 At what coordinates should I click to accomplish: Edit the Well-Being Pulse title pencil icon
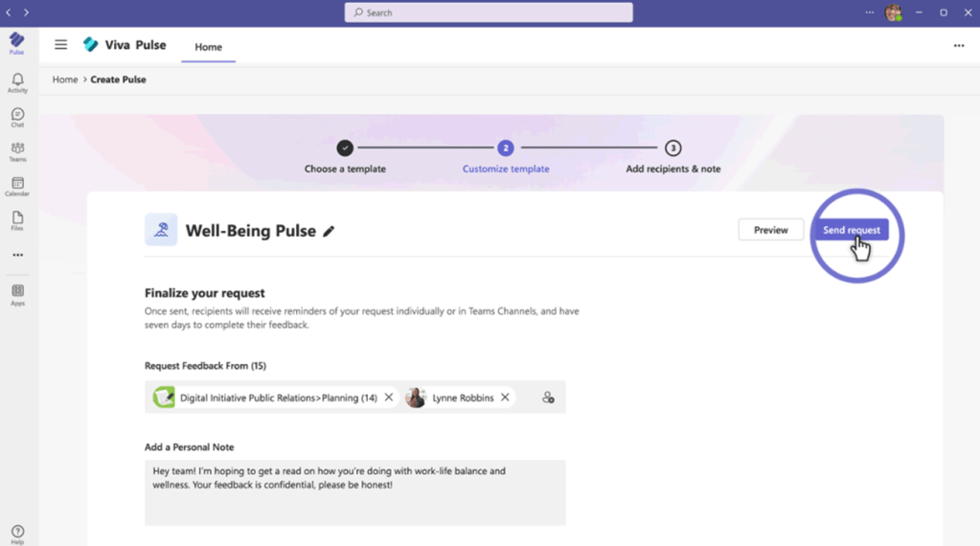click(329, 231)
